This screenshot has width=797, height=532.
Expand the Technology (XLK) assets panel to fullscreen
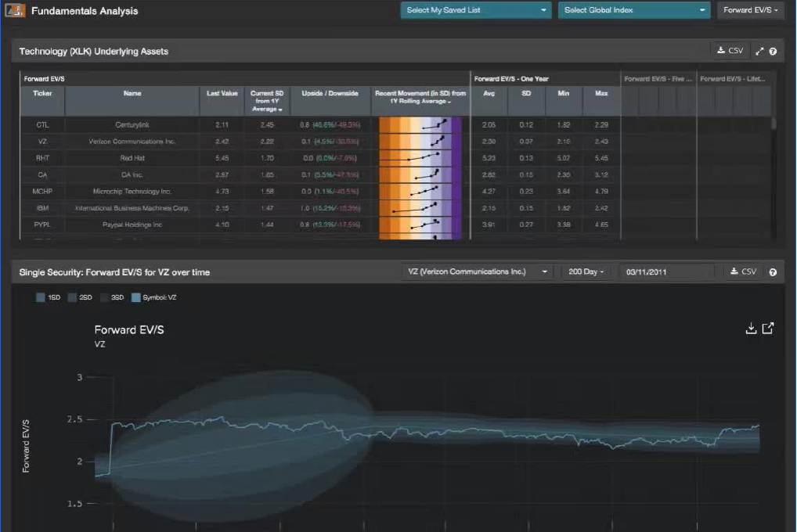pyautogui.click(x=759, y=52)
